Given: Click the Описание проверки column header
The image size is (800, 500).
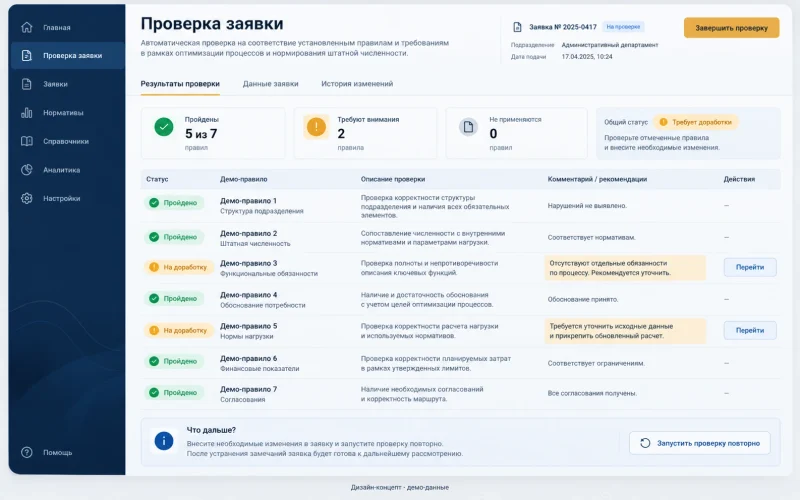Looking at the screenshot, I should point(393,179).
